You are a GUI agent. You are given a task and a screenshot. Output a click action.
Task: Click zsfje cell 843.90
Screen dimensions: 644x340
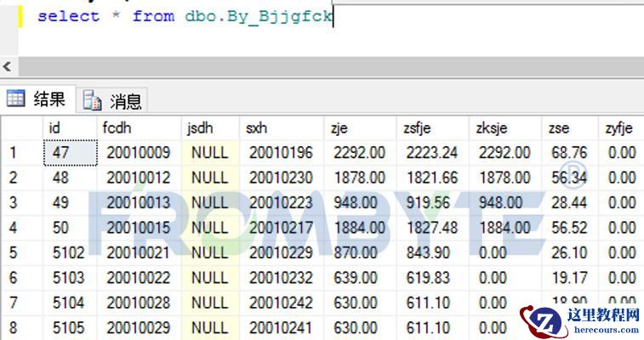(432, 252)
